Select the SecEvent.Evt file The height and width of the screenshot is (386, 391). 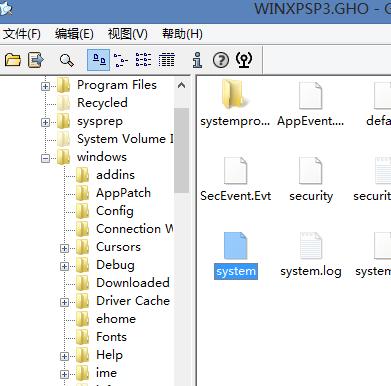pyautogui.click(x=235, y=179)
